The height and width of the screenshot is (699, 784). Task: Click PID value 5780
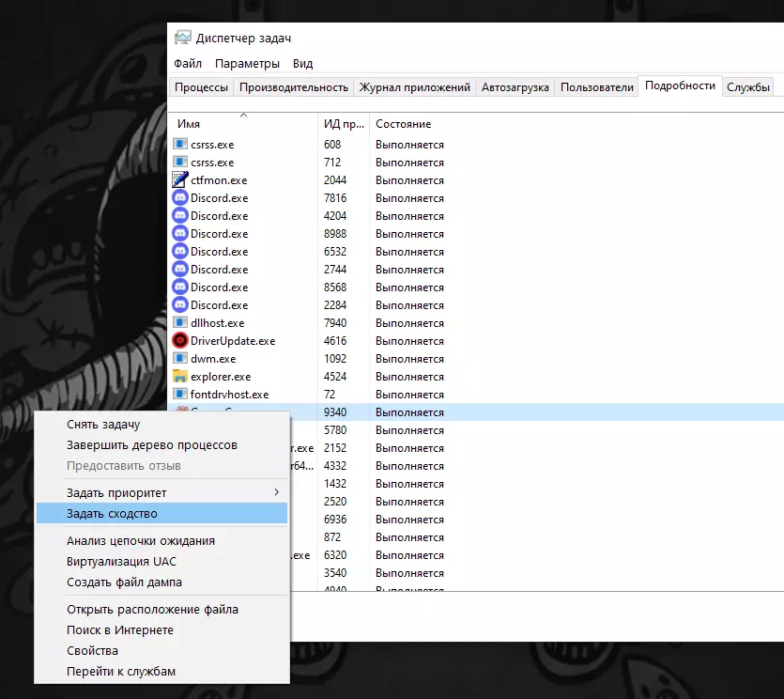pyautogui.click(x=335, y=429)
